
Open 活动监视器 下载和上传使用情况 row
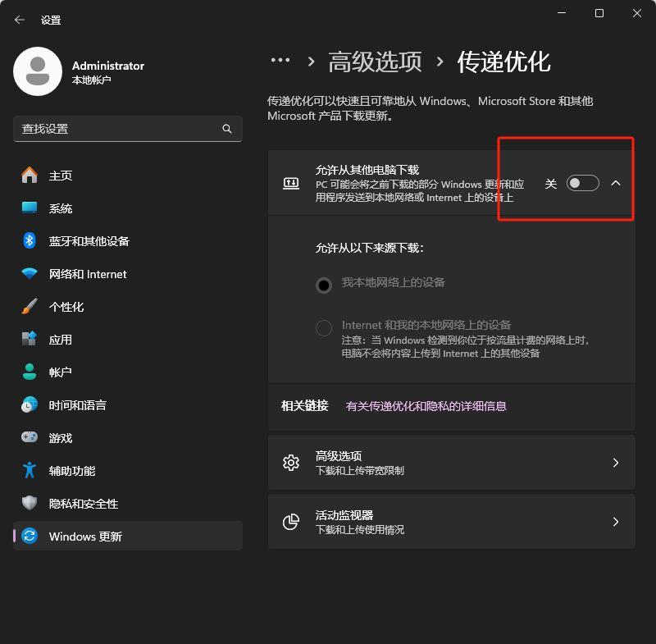point(451,522)
